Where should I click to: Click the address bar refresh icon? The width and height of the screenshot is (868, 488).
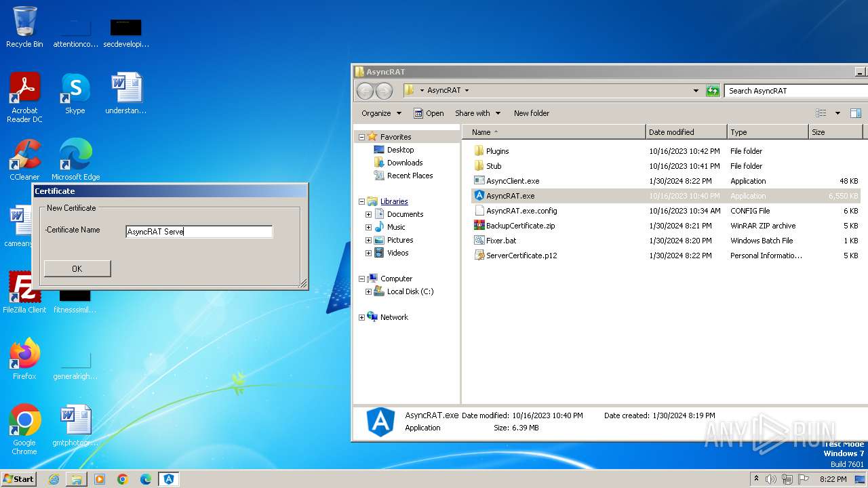pos(712,91)
